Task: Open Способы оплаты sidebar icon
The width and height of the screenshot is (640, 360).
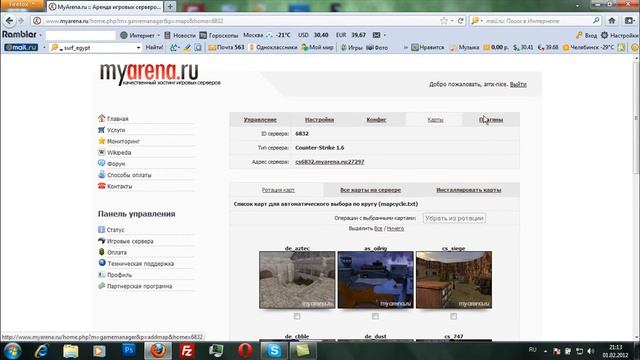Action: [x=102, y=174]
